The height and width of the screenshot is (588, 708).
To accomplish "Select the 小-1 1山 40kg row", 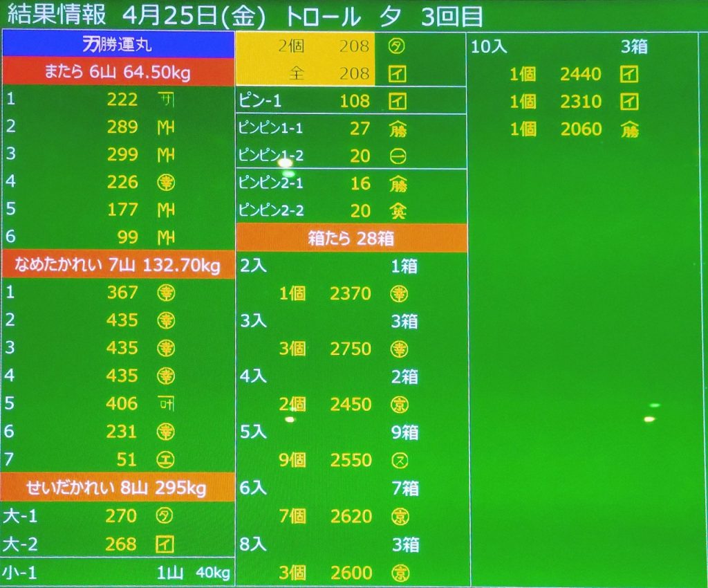I will 118,573.
